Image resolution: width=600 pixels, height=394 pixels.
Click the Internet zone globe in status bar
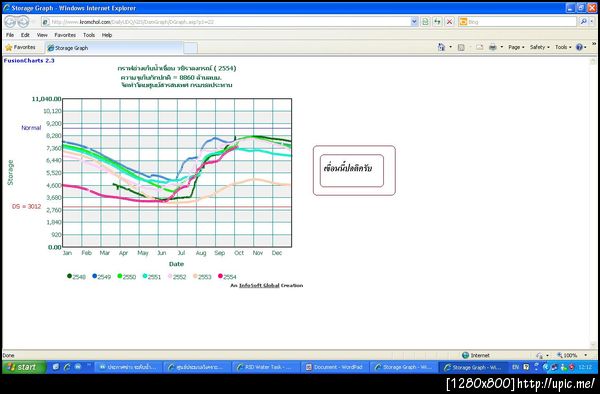point(465,355)
